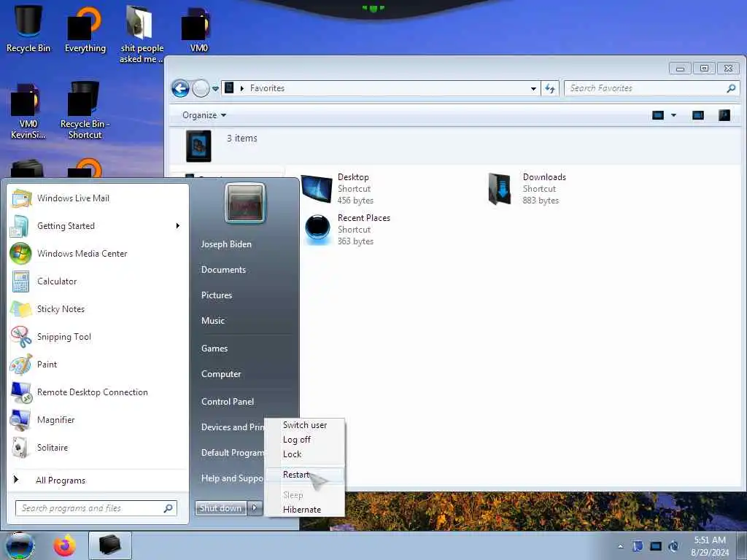This screenshot has height=560, width=747.
Task: Open the view options dropdown arrow
Action: coord(673,115)
